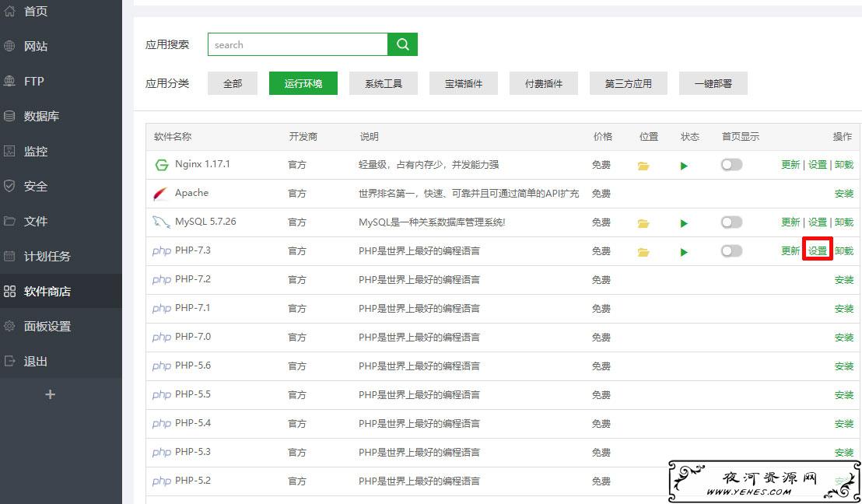The width and height of the screenshot is (862, 504).
Task: Click 更新 for Nginx 1.17.1
Action: pos(790,165)
